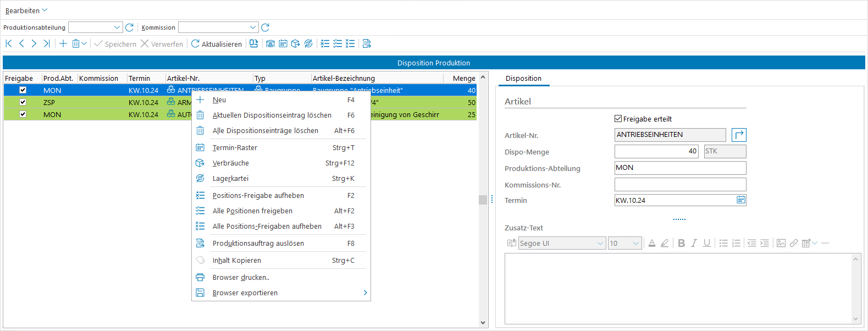Apply italic formatting in Zusatz-Text

click(x=694, y=243)
